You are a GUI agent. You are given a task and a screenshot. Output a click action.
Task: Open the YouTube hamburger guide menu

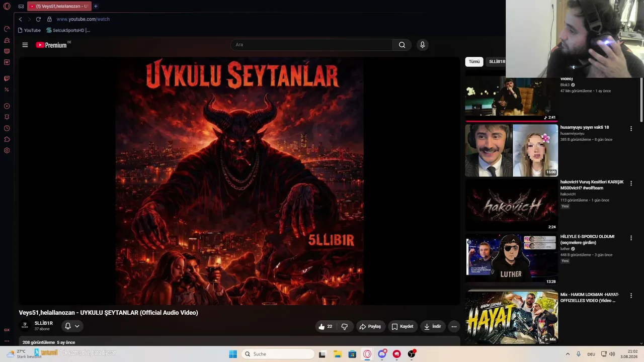[x=25, y=45]
